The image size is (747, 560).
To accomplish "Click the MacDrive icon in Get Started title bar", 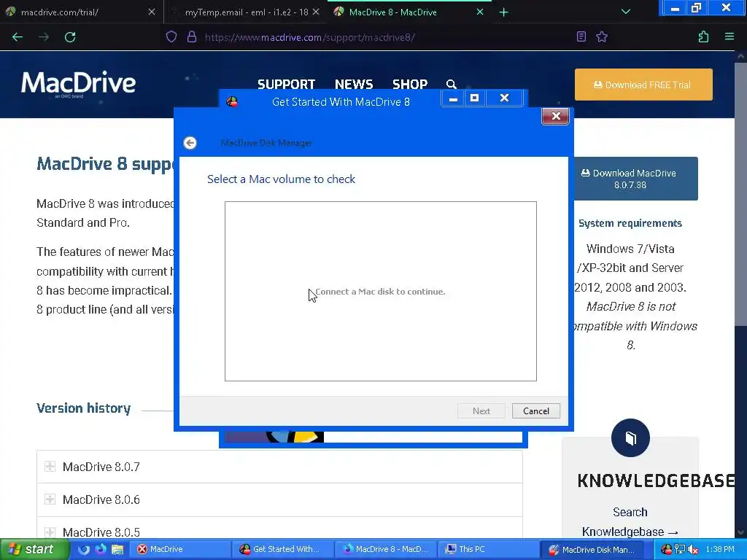I will [232, 101].
